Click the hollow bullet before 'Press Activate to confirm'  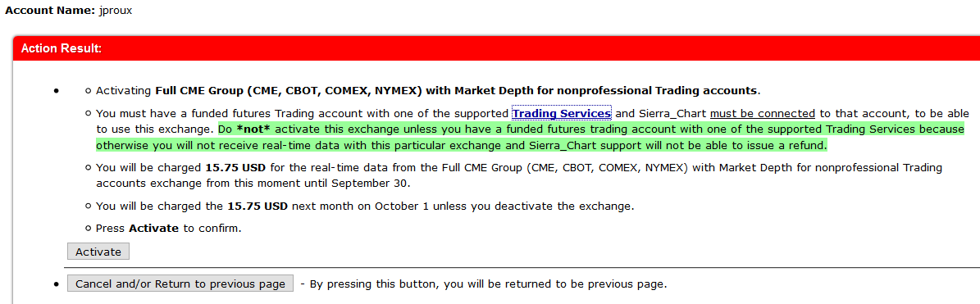point(88,229)
